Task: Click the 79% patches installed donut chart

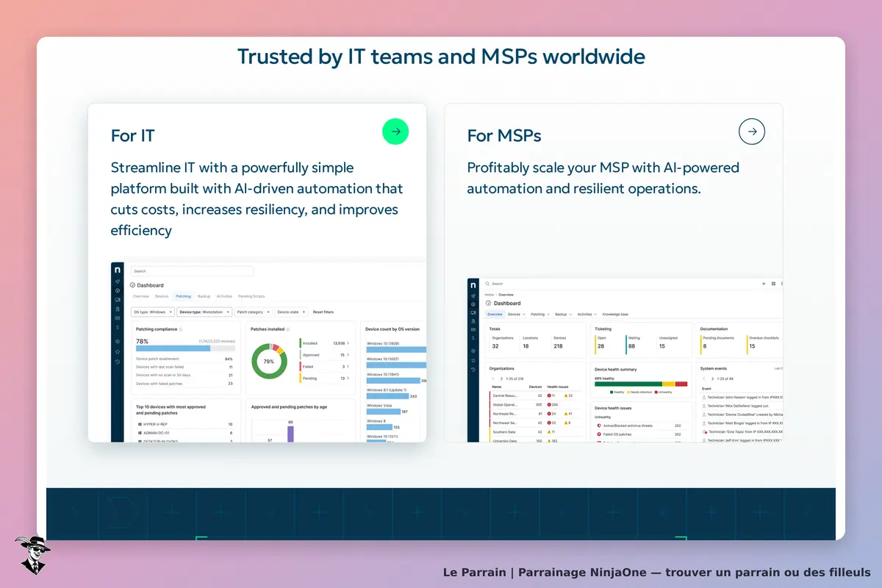Action: 269,362
